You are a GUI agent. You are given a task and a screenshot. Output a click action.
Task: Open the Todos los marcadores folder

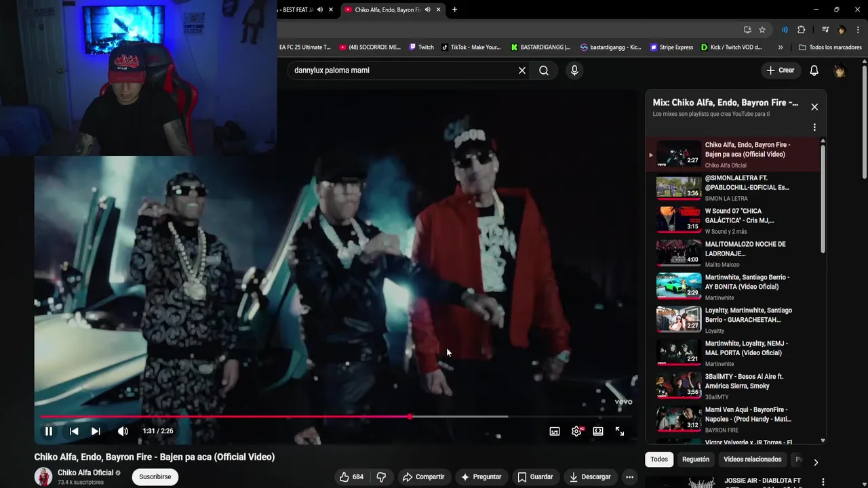pyautogui.click(x=831, y=47)
